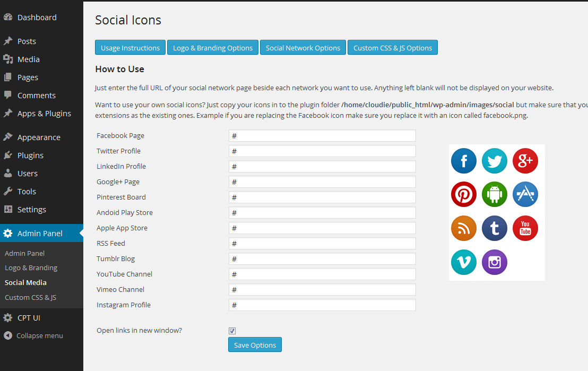
Task: Toggle Open links in new window checkbox
Action: [x=232, y=331]
